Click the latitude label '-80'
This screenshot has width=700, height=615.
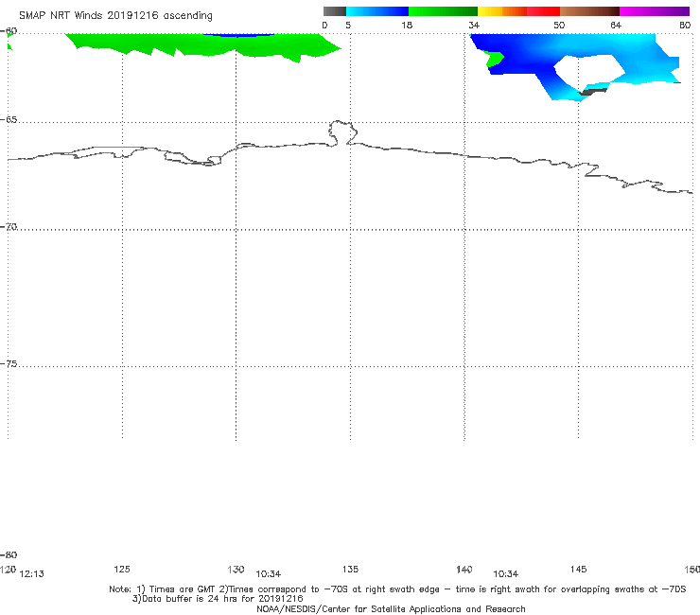point(9,554)
